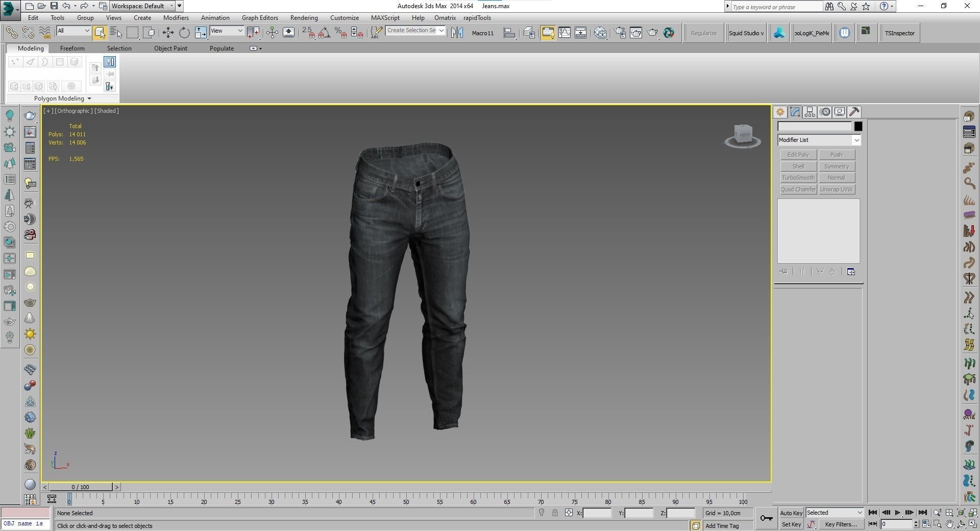Screen dimensions: 980x531
Task: Open Select by Name dialog
Action: pyautogui.click(x=116, y=33)
